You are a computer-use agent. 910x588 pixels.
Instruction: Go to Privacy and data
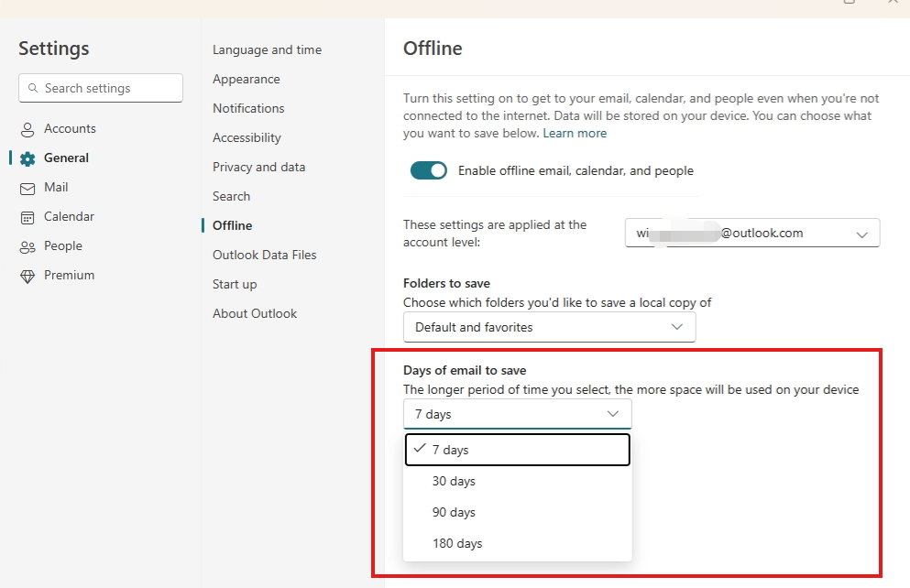click(258, 167)
